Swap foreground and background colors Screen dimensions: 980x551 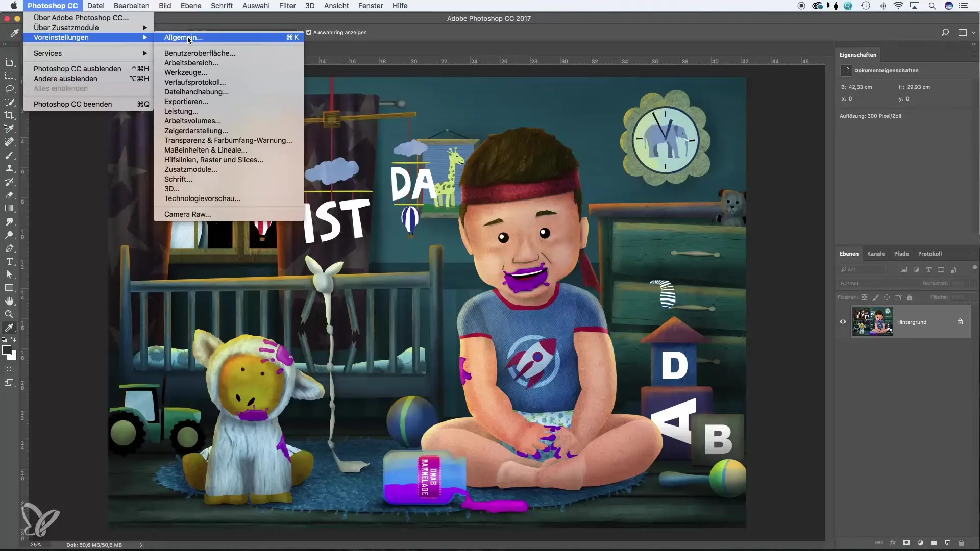point(14,339)
